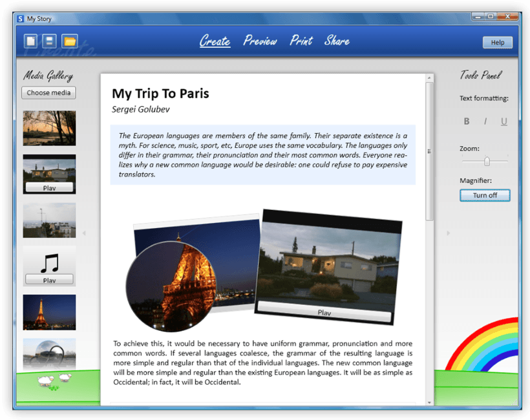Play the house video in the document
The image size is (530, 420).
(x=325, y=313)
